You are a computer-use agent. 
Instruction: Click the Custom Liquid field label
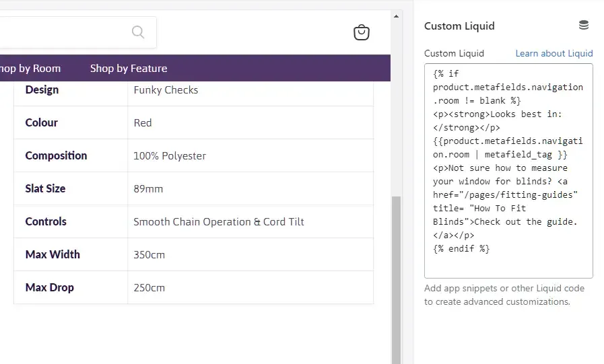[x=454, y=53]
